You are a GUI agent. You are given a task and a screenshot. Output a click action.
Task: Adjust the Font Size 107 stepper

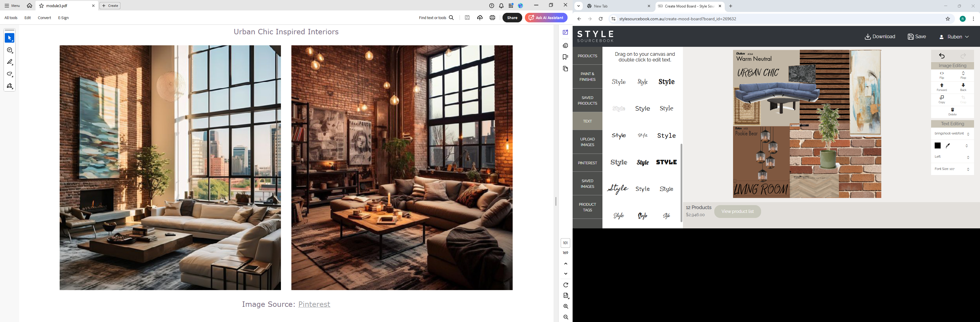968,169
